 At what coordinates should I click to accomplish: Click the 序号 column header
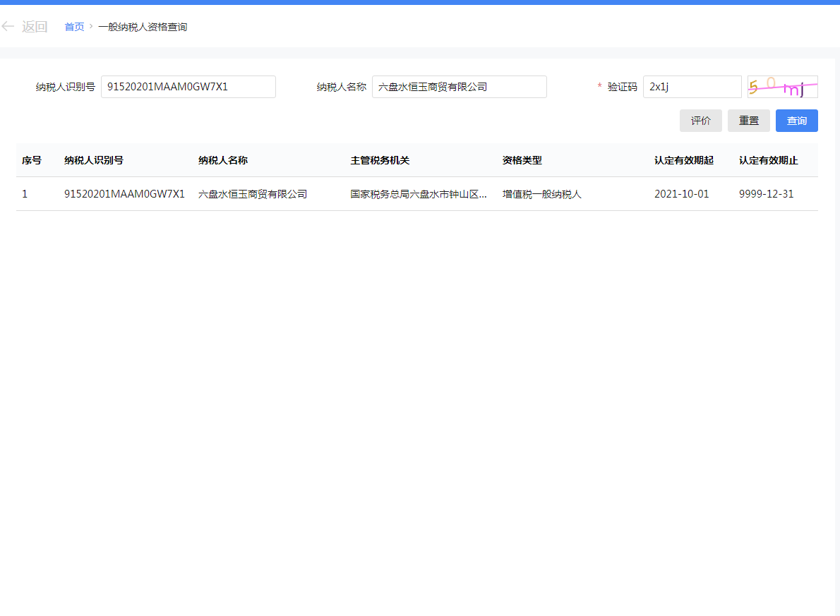click(32, 160)
